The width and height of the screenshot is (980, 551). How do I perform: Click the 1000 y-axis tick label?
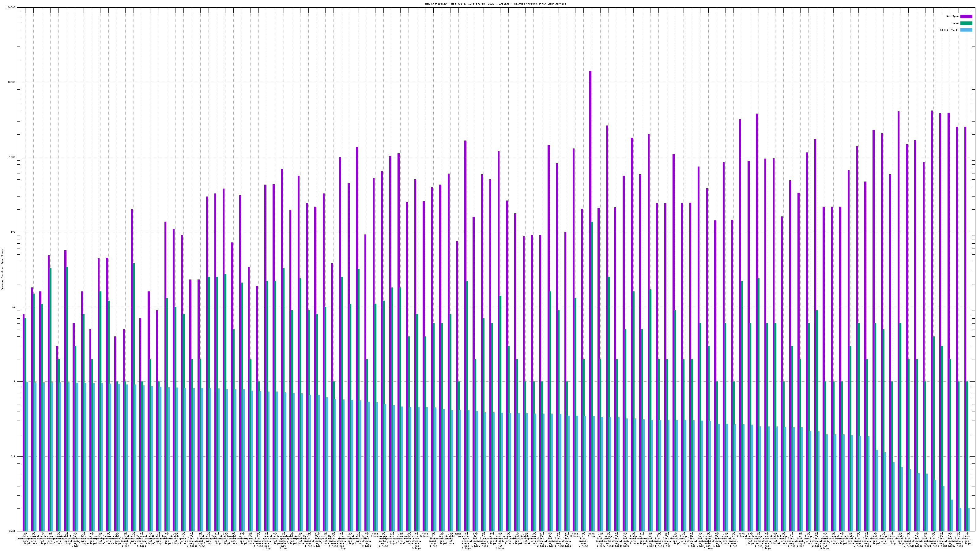[x=13, y=157]
